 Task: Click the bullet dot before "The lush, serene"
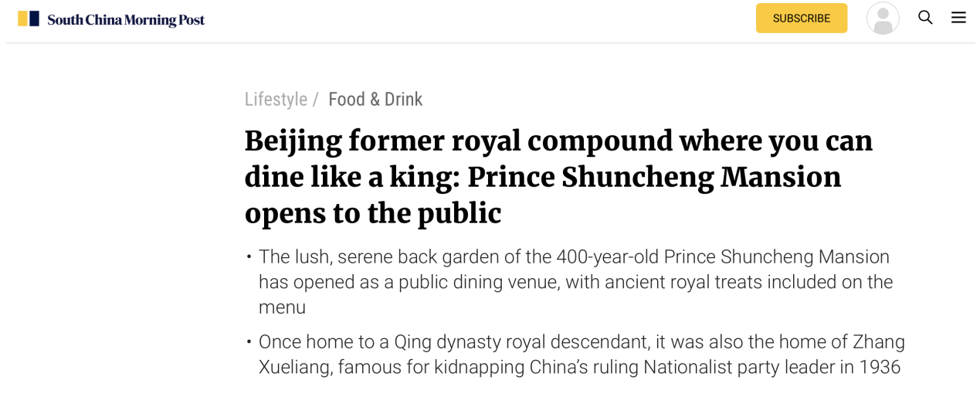249,256
